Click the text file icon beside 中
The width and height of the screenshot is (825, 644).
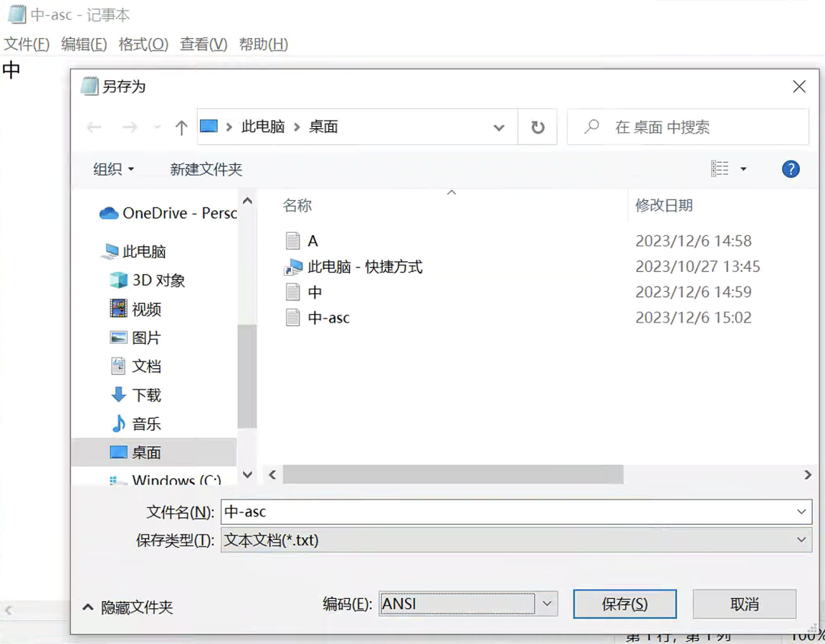tap(293, 292)
